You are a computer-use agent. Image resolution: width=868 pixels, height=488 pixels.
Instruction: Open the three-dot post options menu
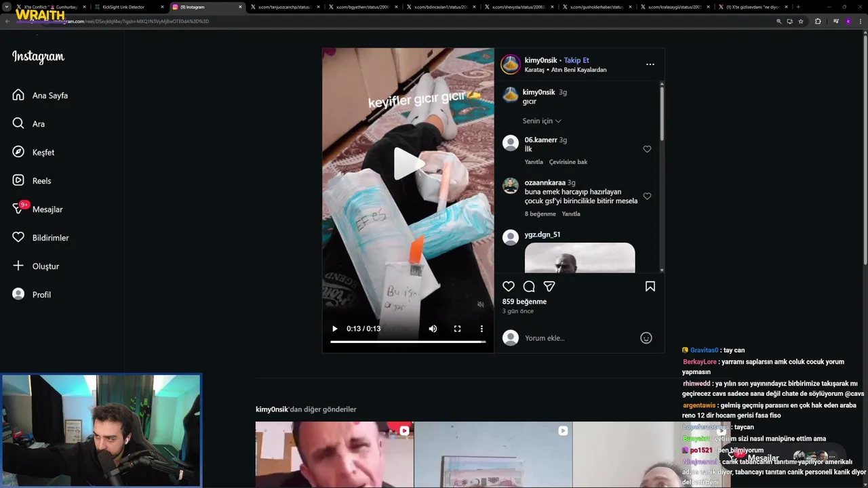(x=650, y=64)
